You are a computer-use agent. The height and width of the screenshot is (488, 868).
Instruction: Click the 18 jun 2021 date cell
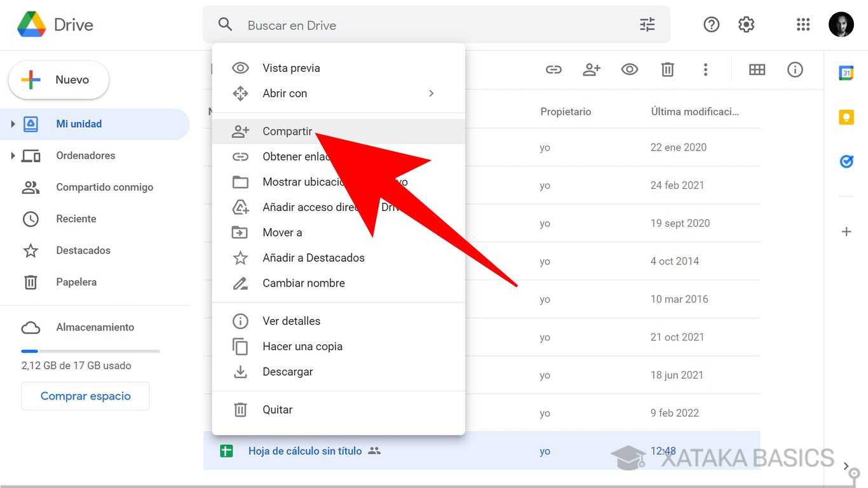(x=677, y=376)
